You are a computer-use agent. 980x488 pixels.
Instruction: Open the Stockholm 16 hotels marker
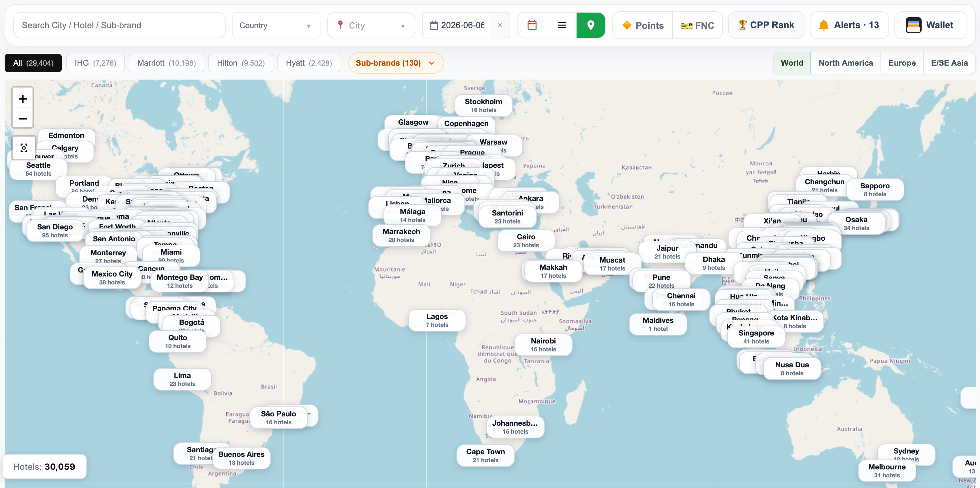point(483,105)
